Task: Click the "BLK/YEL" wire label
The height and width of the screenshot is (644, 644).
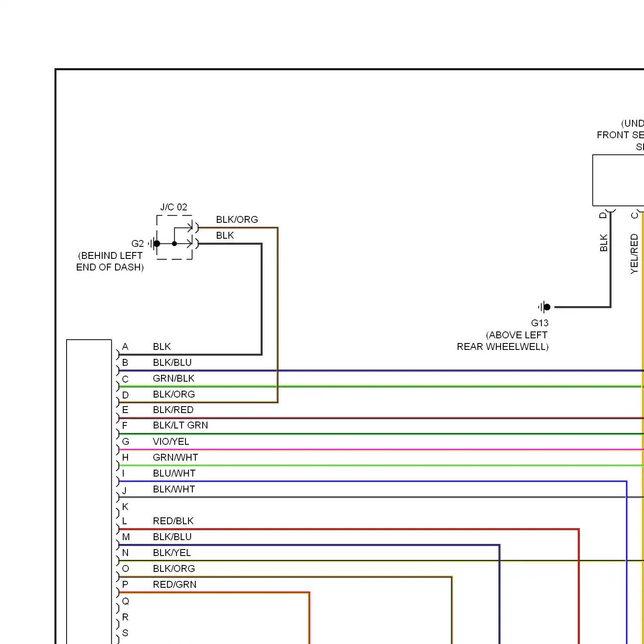Action: click(x=172, y=553)
